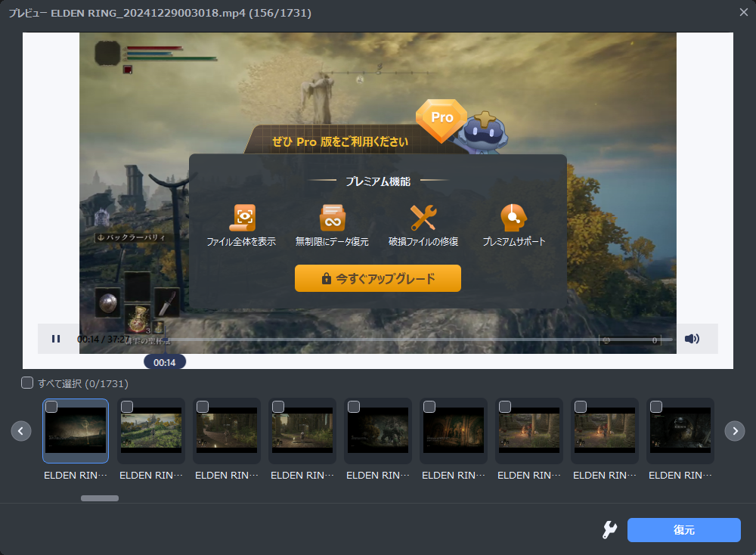Image resolution: width=756 pixels, height=555 pixels.
Task: Check the fourth thumbnail's checkbox
Action: coord(278,407)
